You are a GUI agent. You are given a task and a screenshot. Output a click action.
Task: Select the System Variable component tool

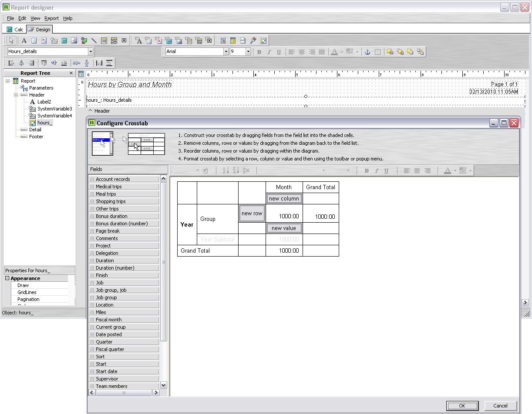(54, 40)
